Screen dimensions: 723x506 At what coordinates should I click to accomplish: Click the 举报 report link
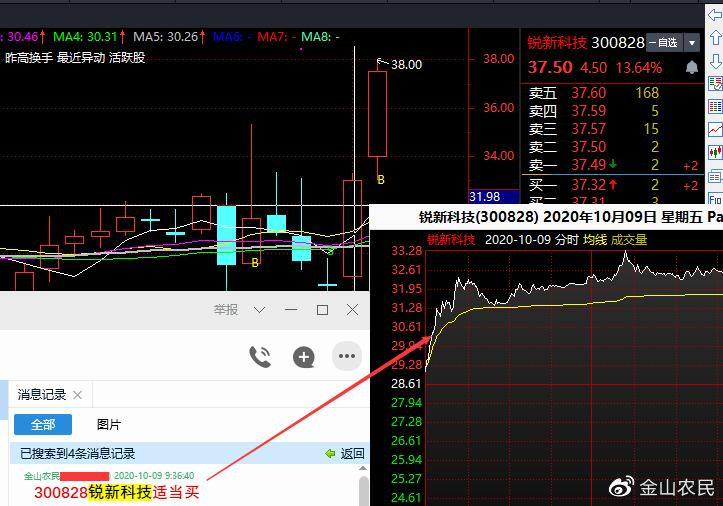tap(225, 310)
